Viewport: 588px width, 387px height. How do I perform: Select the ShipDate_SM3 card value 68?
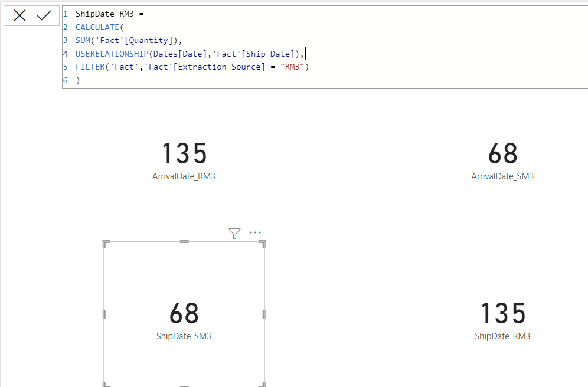[184, 313]
